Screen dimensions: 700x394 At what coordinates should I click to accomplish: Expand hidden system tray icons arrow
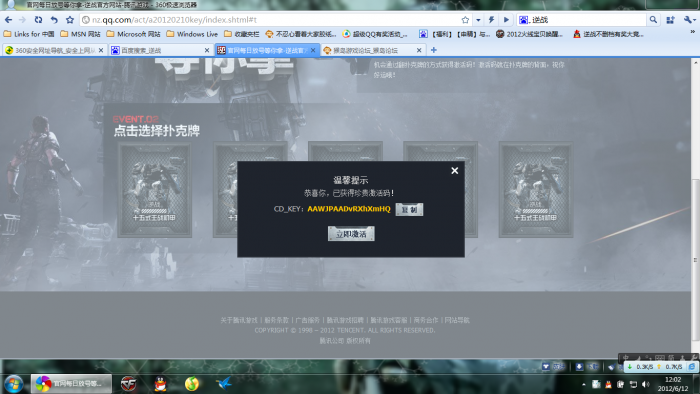pyautogui.click(x=583, y=384)
